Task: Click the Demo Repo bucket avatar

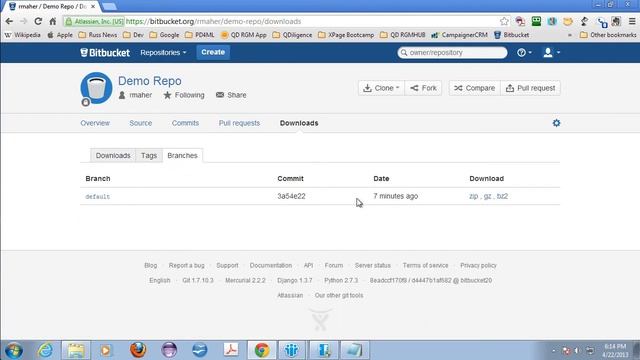Action: click(96, 88)
